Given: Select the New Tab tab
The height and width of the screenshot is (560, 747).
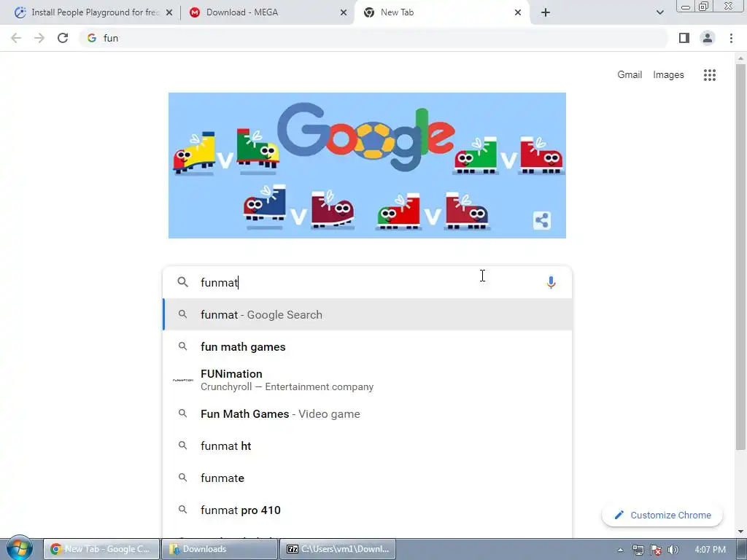Looking at the screenshot, I should (441, 12).
